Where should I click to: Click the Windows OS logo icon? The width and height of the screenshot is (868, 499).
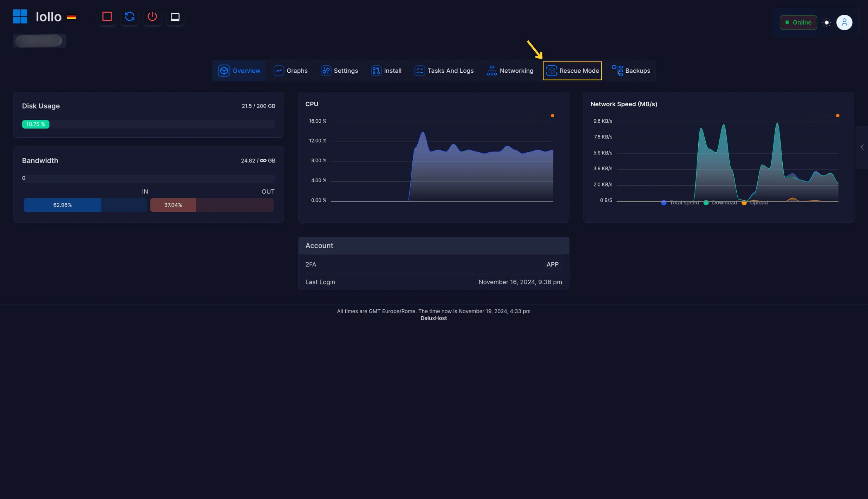(20, 17)
